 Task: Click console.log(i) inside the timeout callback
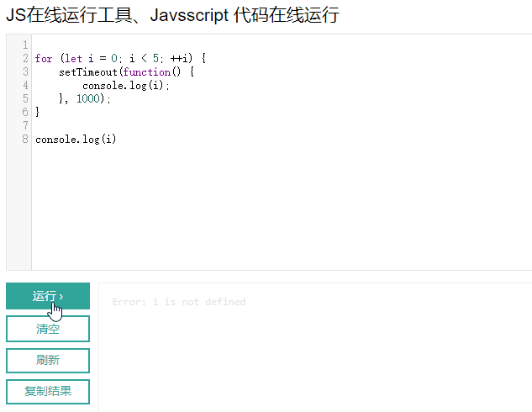click(126, 86)
